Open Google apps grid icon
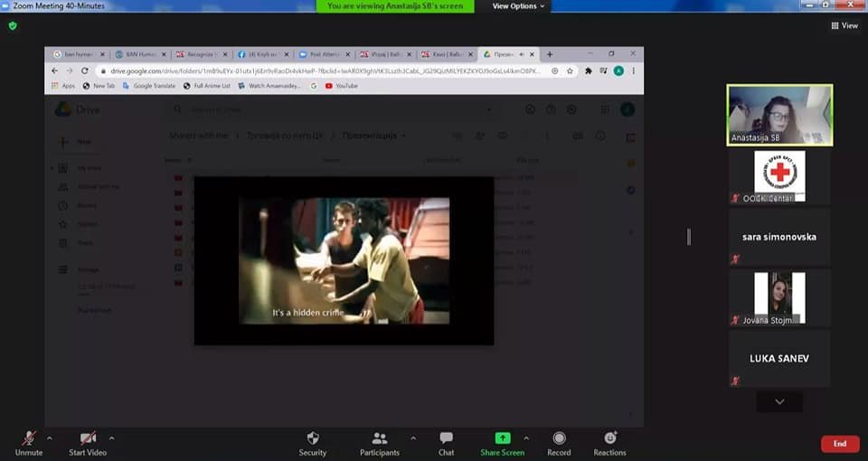This screenshot has height=461, width=868. 605,109
